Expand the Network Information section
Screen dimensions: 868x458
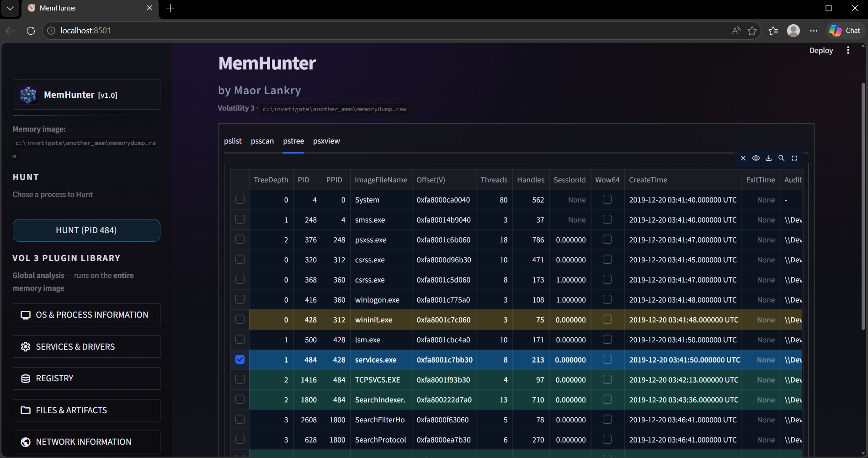pyautogui.click(x=86, y=442)
